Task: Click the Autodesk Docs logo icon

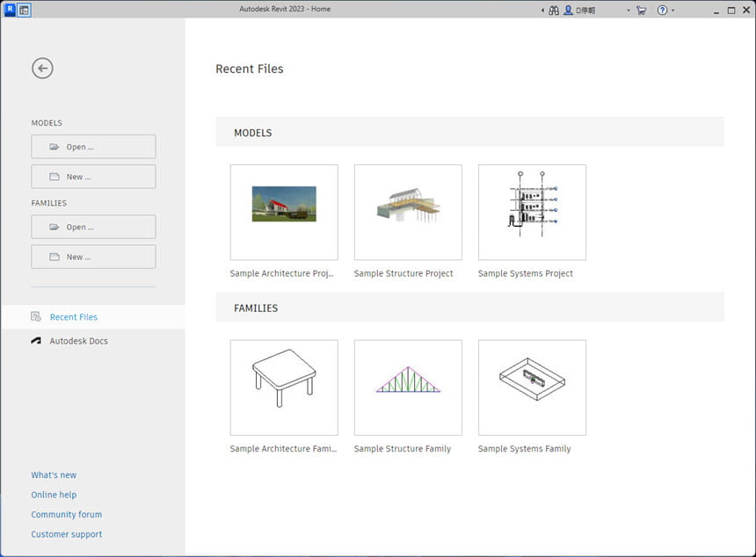Action: pyautogui.click(x=36, y=341)
